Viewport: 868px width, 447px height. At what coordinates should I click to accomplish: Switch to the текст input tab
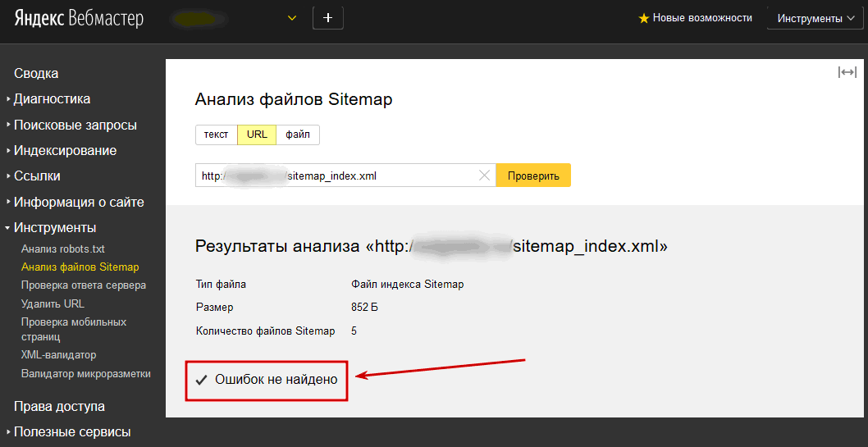pos(217,135)
